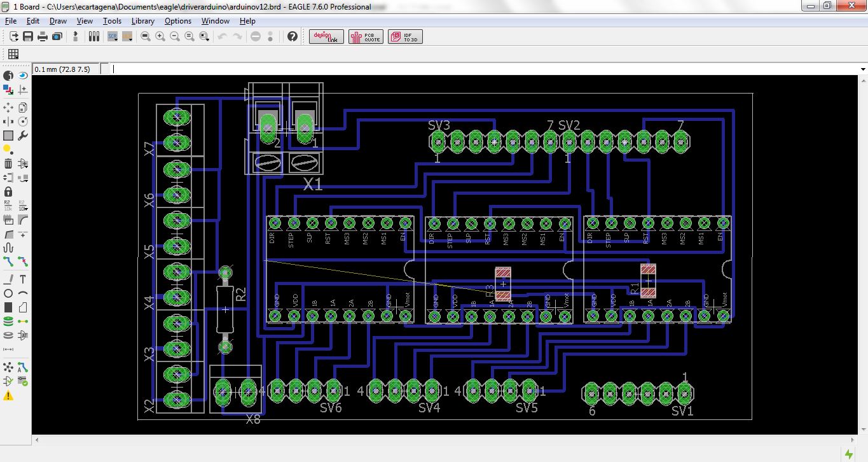The height and width of the screenshot is (462, 868).
Task: Expand the command line history dropdown
Action: coord(863,69)
